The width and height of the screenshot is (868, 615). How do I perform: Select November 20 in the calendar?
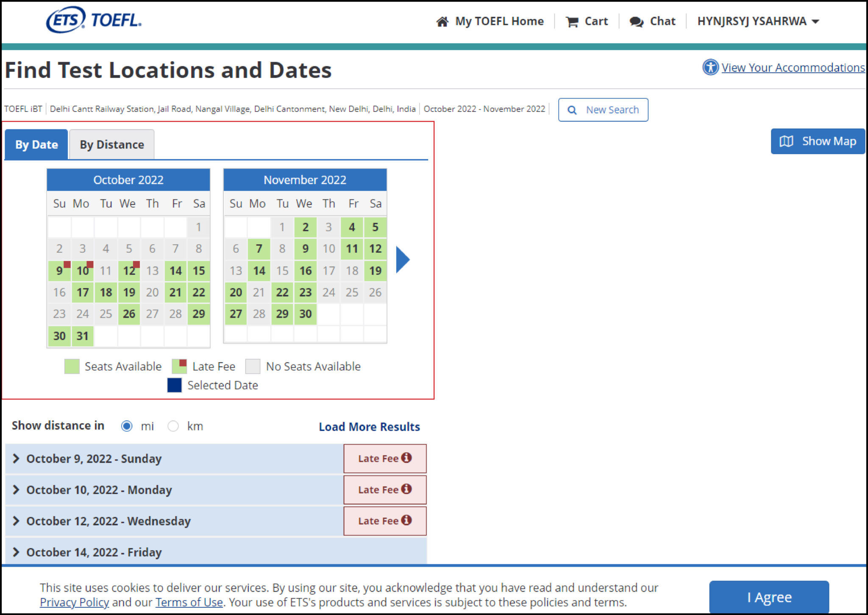236,292
